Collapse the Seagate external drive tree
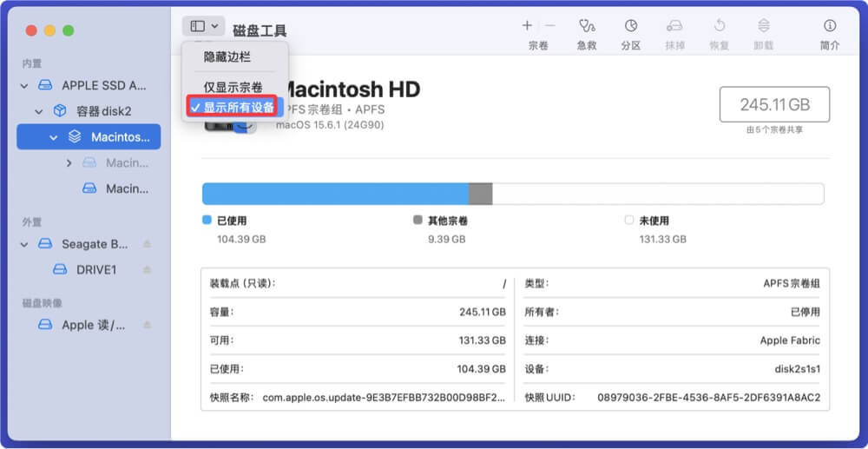868x449 pixels. coord(23,244)
